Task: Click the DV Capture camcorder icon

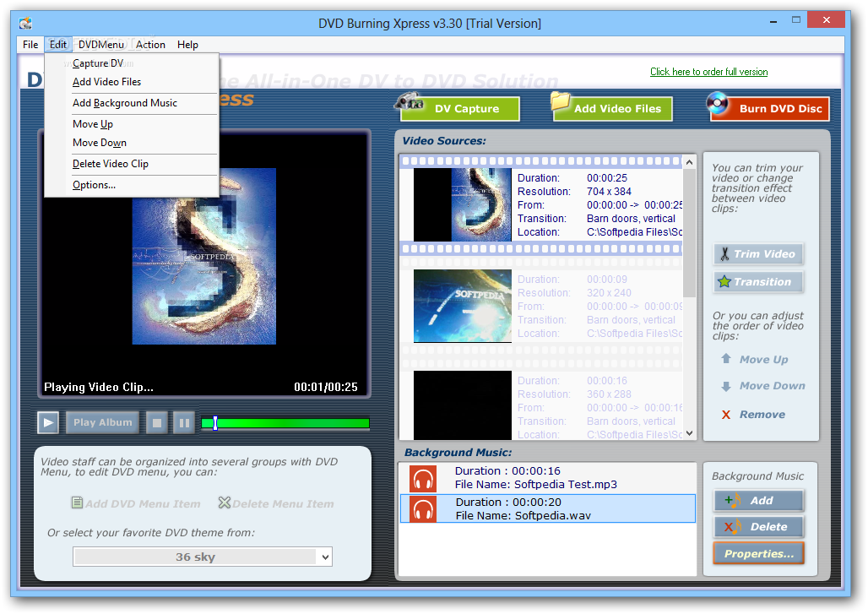Action: [409, 101]
